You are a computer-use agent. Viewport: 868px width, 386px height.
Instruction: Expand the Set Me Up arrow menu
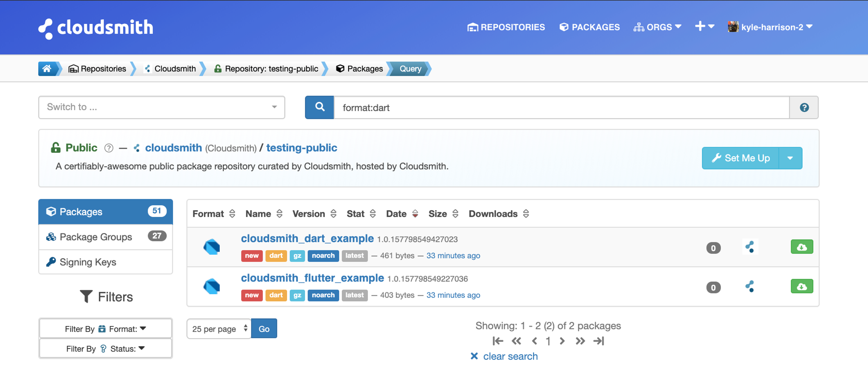click(790, 158)
